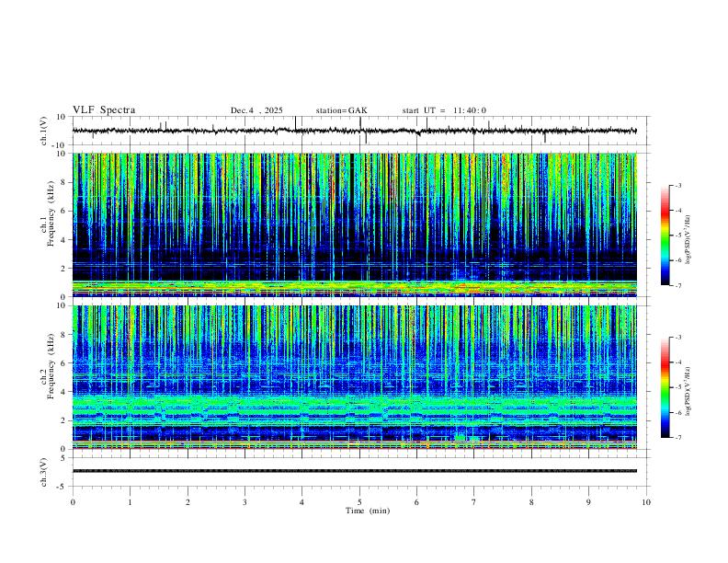
Task: Click the lower ch.2 PSD color bar
Action: 665,387
